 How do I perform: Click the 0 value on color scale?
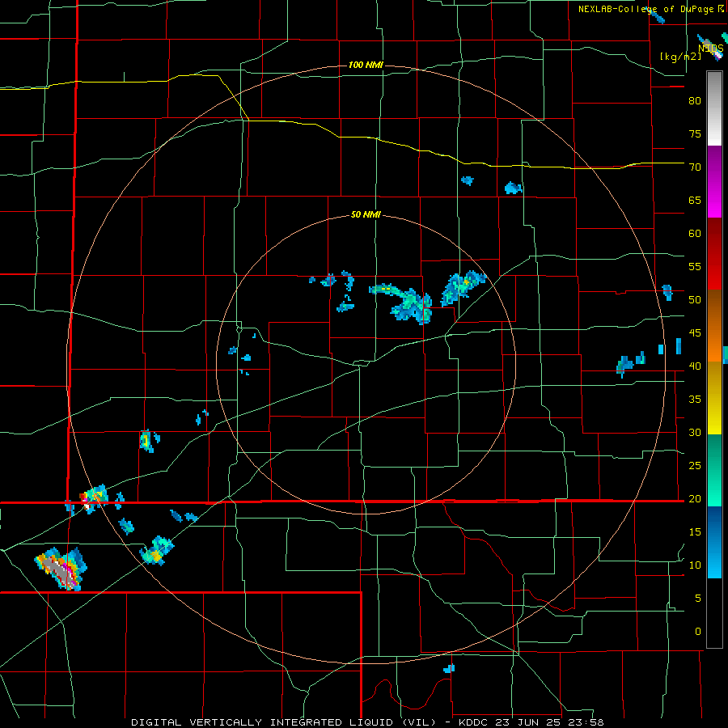pyautogui.click(x=698, y=632)
